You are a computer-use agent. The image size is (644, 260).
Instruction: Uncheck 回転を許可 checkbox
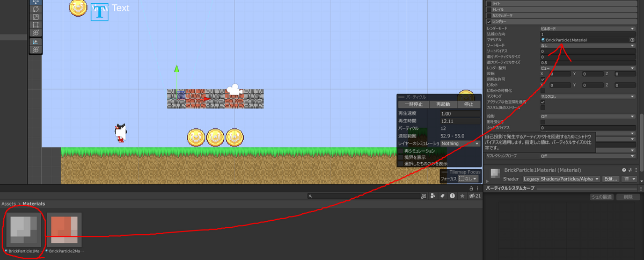point(543,80)
